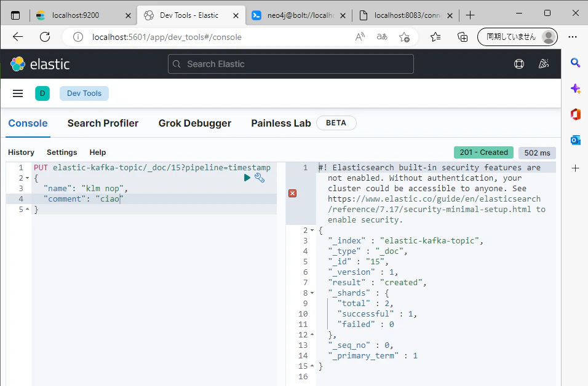588x386 pixels.
Task: Click the PUT elastic-kafka-topic request line
Action: [x=152, y=168]
